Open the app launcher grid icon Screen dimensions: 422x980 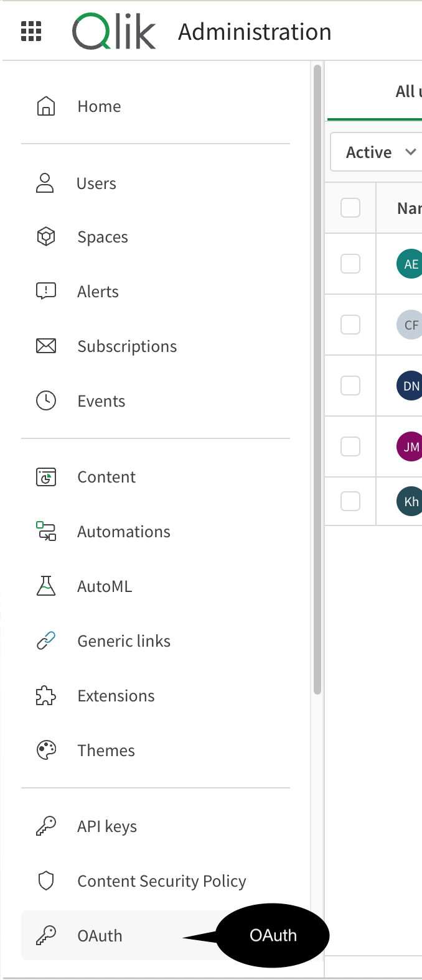click(31, 31)
